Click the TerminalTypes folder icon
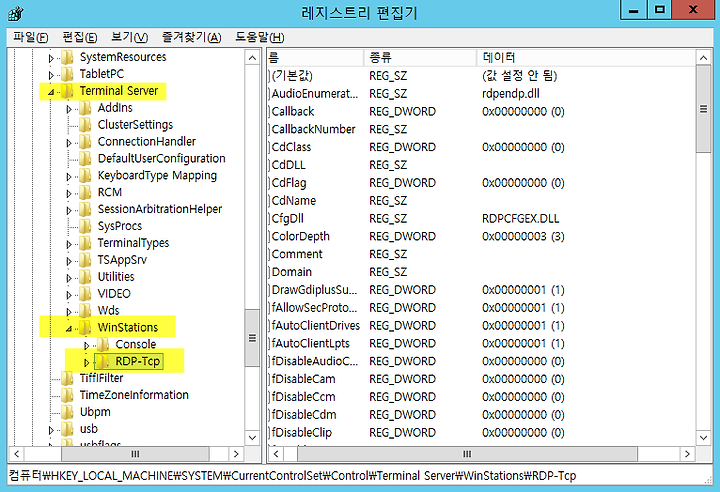This screenshot has height=492, width=720. point(85,243)
